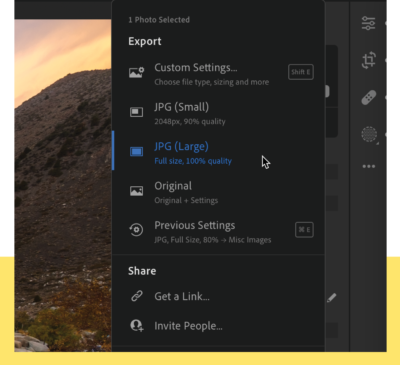Click the Export section heading
This screenshot has width=400, height=365.
click(145, 41)
